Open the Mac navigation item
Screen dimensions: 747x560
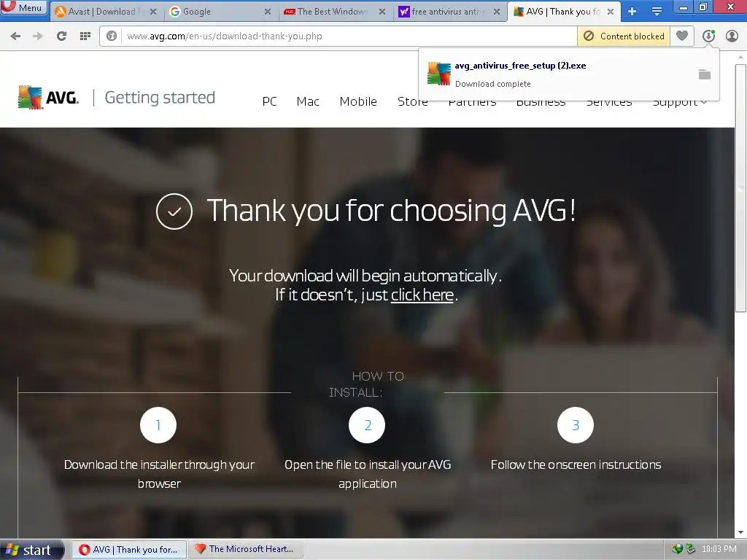click(x=308, y=101)
